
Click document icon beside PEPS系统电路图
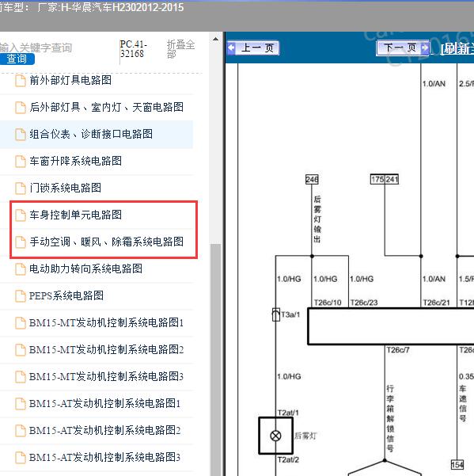pos(21,296)
